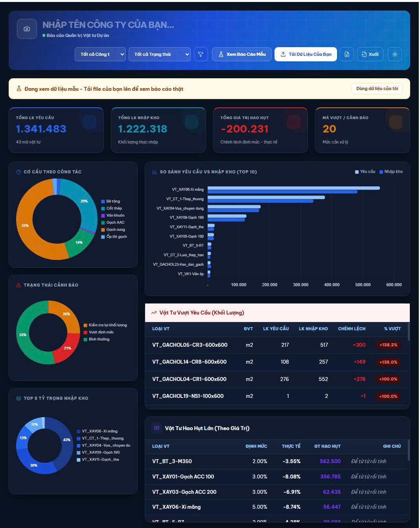The height and width of the screenshot is (528, 420).
Task: Click the 'Gạch nung' legend color swatch
Action: pyautogui.click(x=103, y=230)
